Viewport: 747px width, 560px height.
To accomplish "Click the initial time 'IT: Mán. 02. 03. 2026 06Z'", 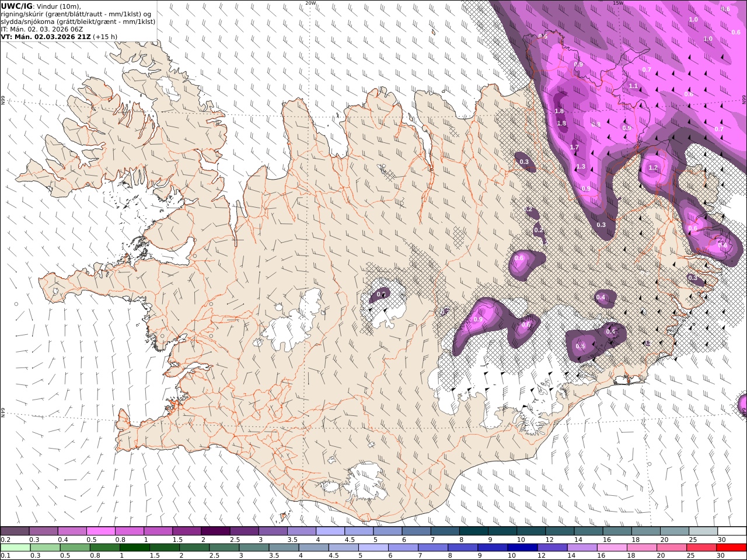I will [x=41, y=29].
